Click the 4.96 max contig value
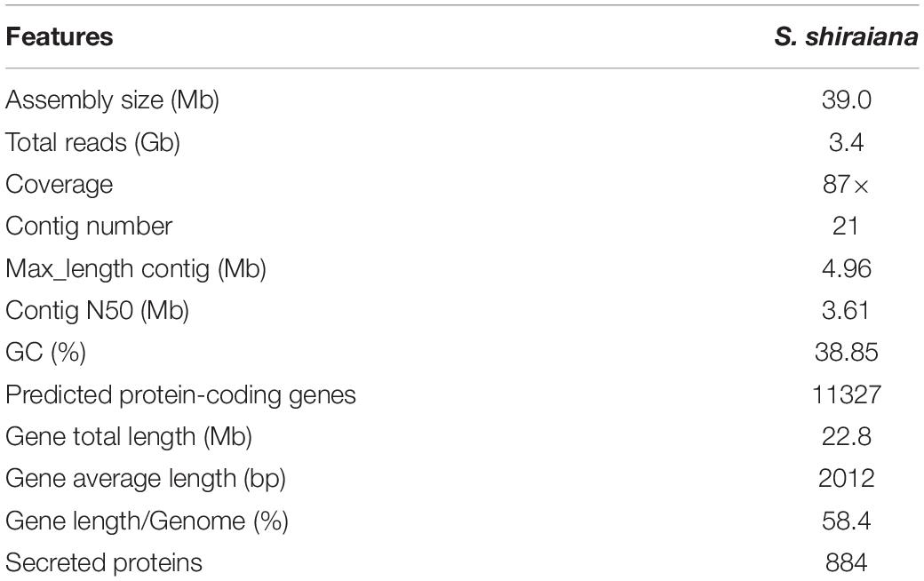The image size is (924, 581). coord(846,268)
